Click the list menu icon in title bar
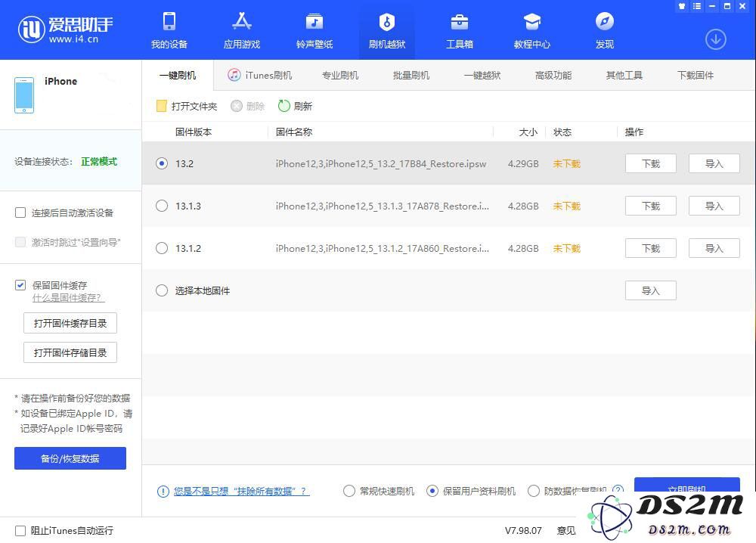This screenshot has height=543, width=756. click(697, 6)
